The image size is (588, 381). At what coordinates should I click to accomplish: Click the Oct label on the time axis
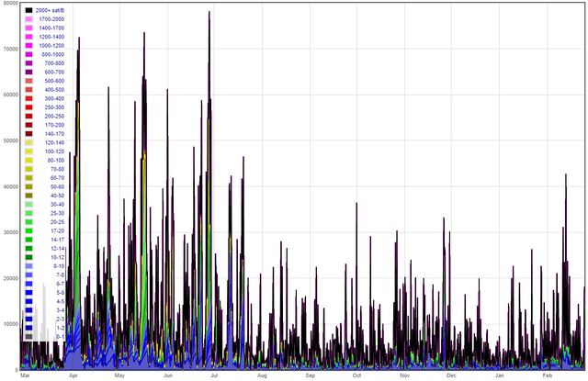(x=356, y=375)
